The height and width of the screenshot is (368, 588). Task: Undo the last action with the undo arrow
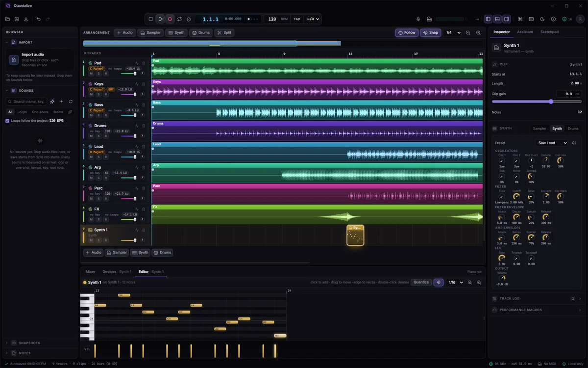[39, 19]
